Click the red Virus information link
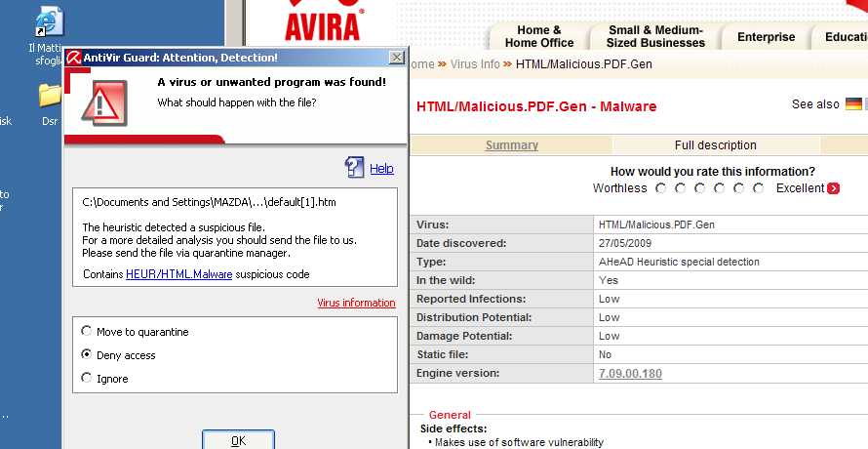868x449 pixels. coord(357,303)
